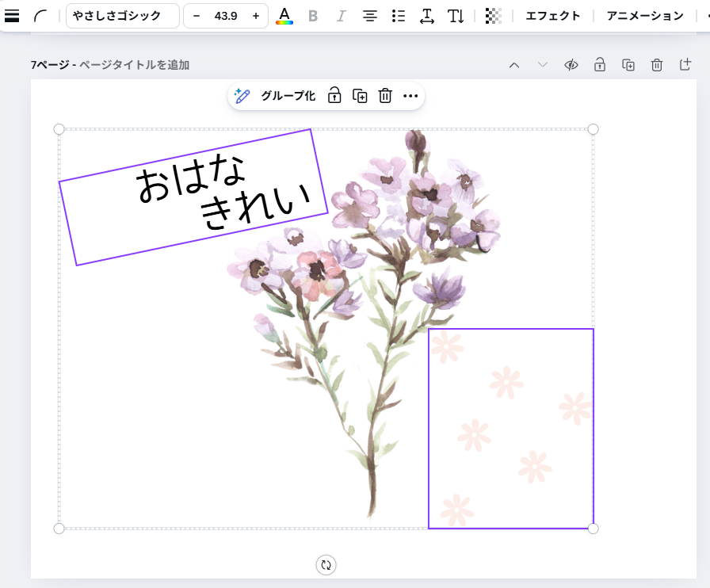The width and height of the screenshot is (710, 588).
Task: Click the rotate handle below the selection
Action: (326, 564)
